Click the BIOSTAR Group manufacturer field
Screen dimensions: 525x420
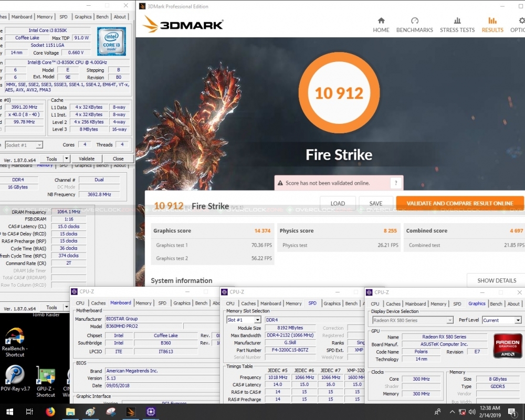162,319
